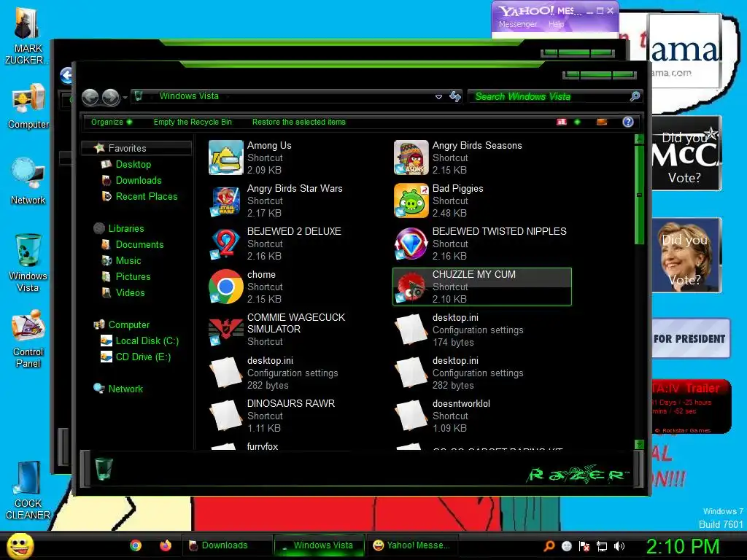Viewport: 747px width, 560px height.
Task: Open MARK ZUCKER desktop icon
Action: (27, 36)
